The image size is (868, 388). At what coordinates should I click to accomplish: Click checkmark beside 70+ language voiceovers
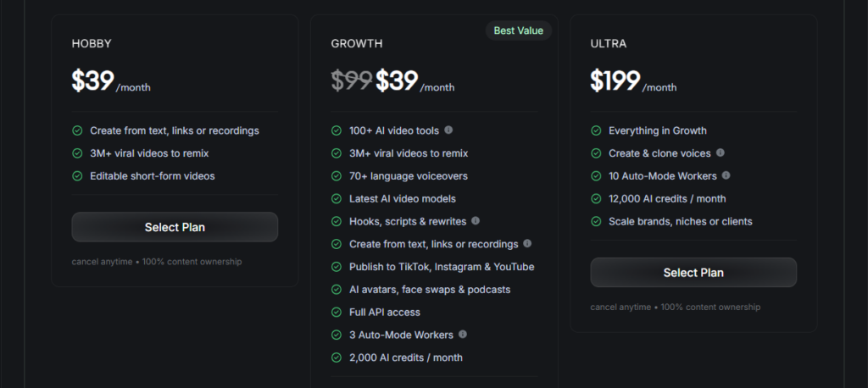point(337,176)
